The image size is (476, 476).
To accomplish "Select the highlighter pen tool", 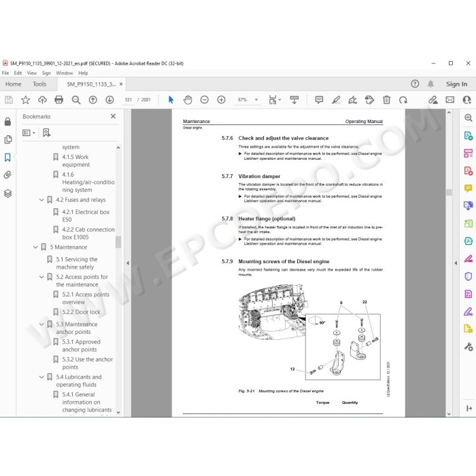I will click(336, 99).
